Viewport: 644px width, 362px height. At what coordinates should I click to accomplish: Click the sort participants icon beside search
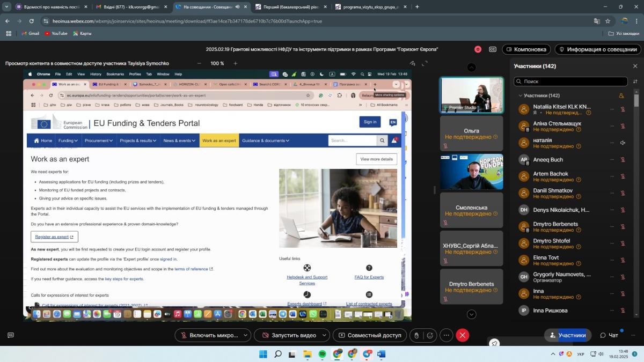(x=635, y=82)
